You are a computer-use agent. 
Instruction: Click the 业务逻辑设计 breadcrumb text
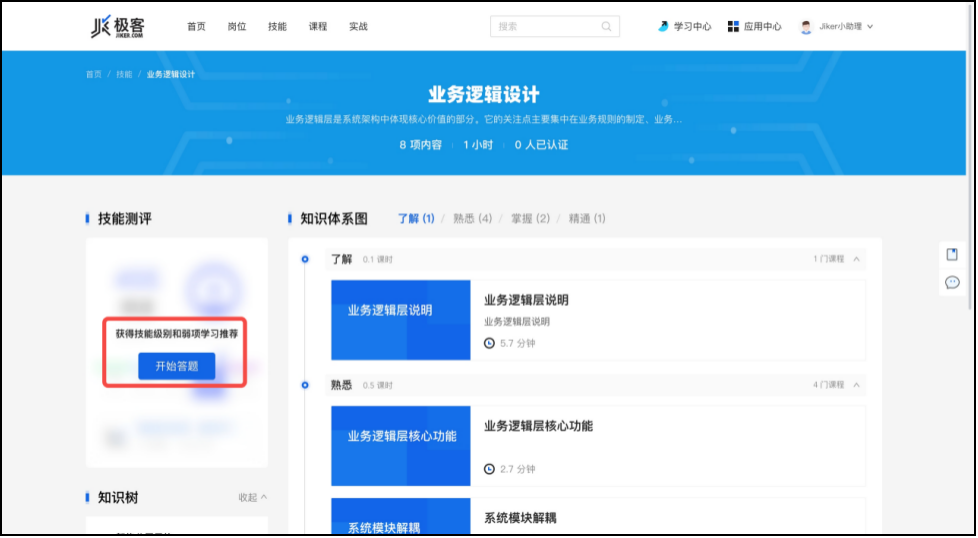click(x=171, y=74)
